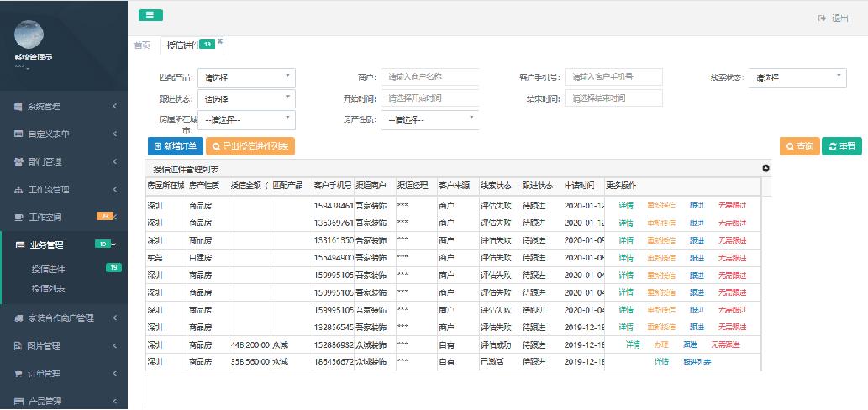This screenshot has width=868, height=410.
Task: Open the 跟进状态 filter dropdown
Action: point(247,99)
